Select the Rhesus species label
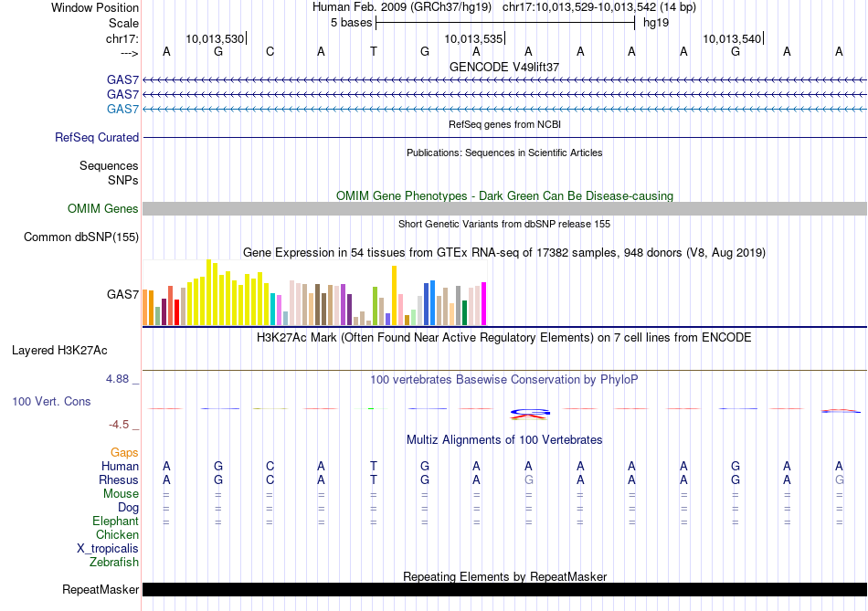 click(120, 480)
